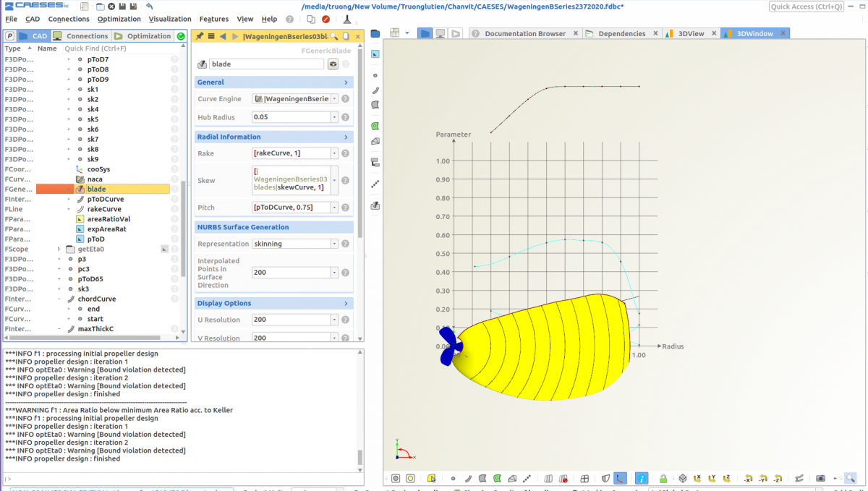Click the red stop icon in top toolbar
Screen dimensions: 868x491
pyautogui.click(x=325, y=20)
